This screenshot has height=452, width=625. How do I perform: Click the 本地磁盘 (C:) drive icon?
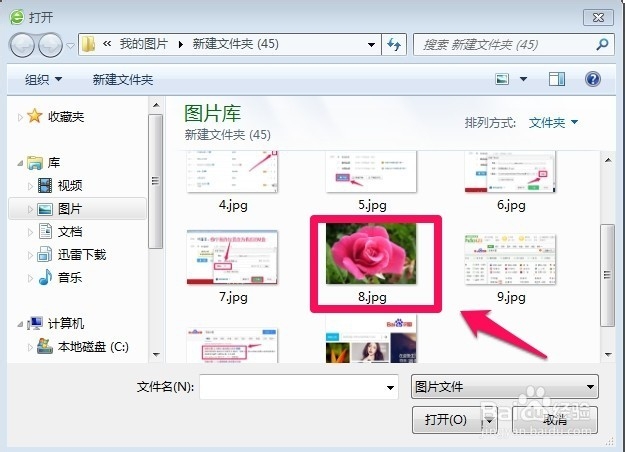tap(45, 346)
